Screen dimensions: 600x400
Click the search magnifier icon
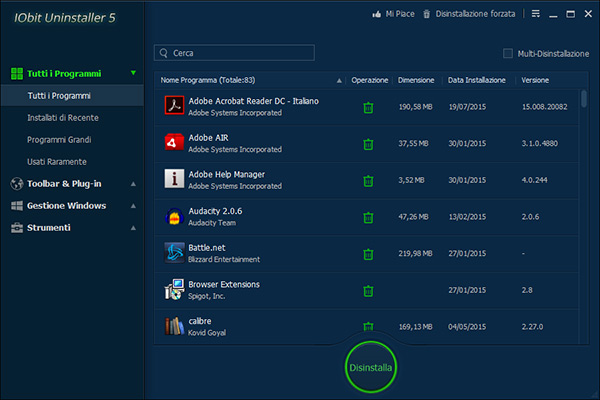coord(164,53)
